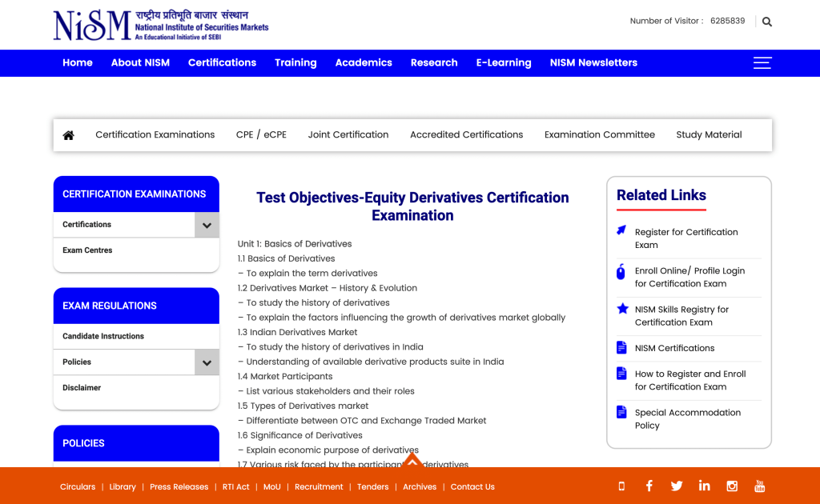820x504 pixels.
Task: Click the line 'Unit 1: Basics of Derivatives'
Action: 295,244
